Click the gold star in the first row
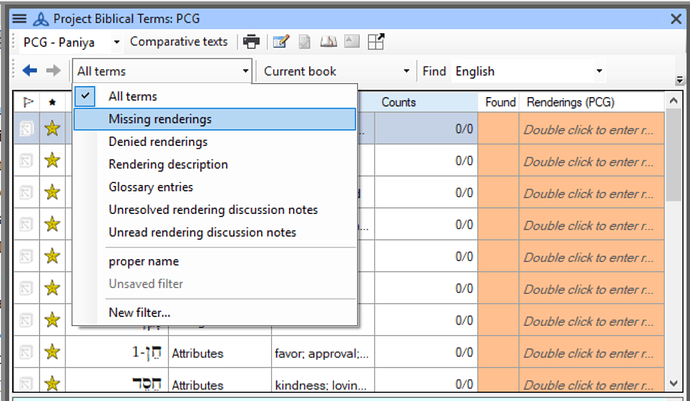The width and height of the screenshot is (690, 401). tap(53, 127)
